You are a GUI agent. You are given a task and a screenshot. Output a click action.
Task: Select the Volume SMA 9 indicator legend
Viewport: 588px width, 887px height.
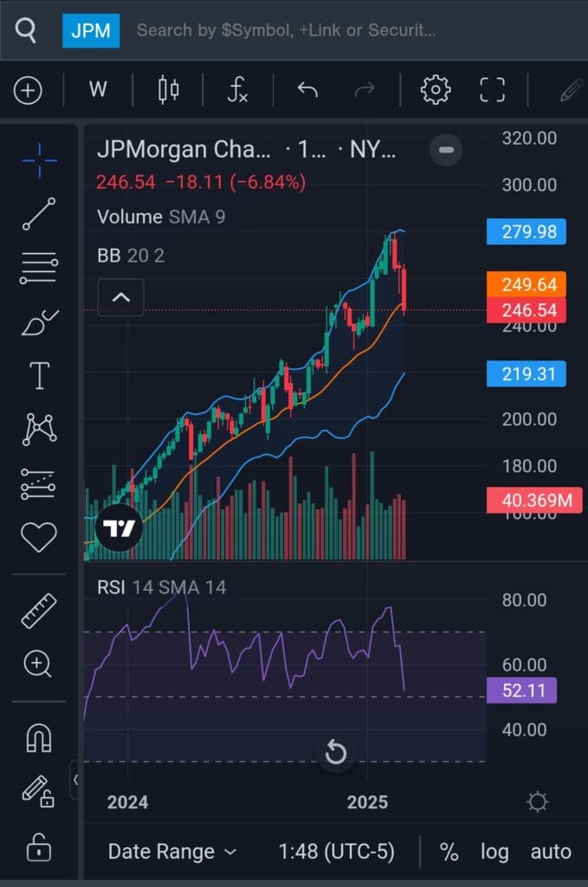click(161, 217)
